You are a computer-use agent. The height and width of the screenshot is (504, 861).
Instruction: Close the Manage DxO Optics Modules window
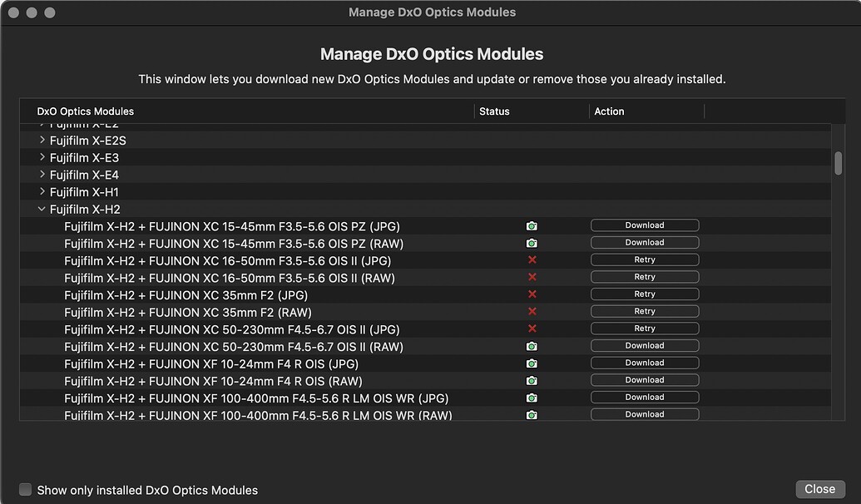click(819, 489)
